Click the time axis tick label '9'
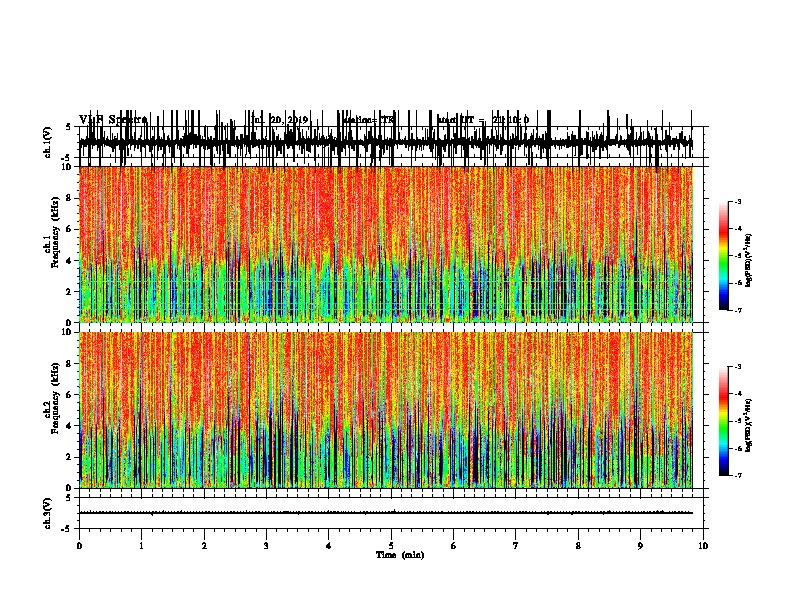The width and height of the screenshot is (792, 612). [640, 546]
